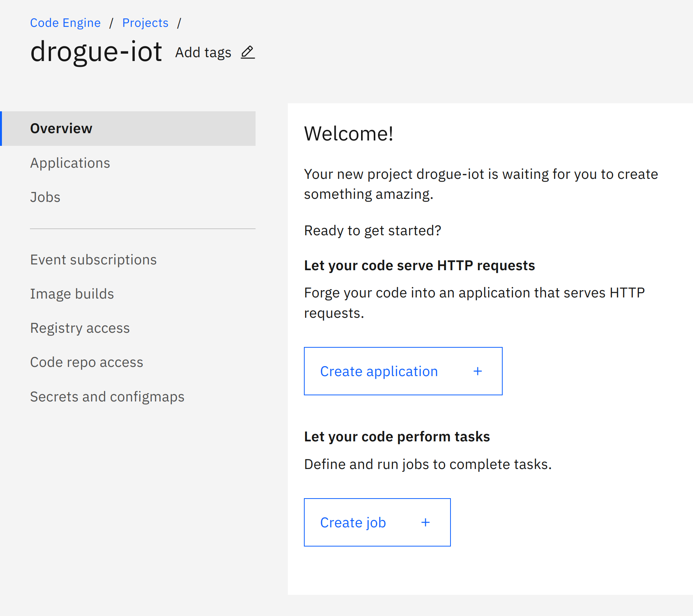Click the plus icon beside Create application

pos(477,371)
